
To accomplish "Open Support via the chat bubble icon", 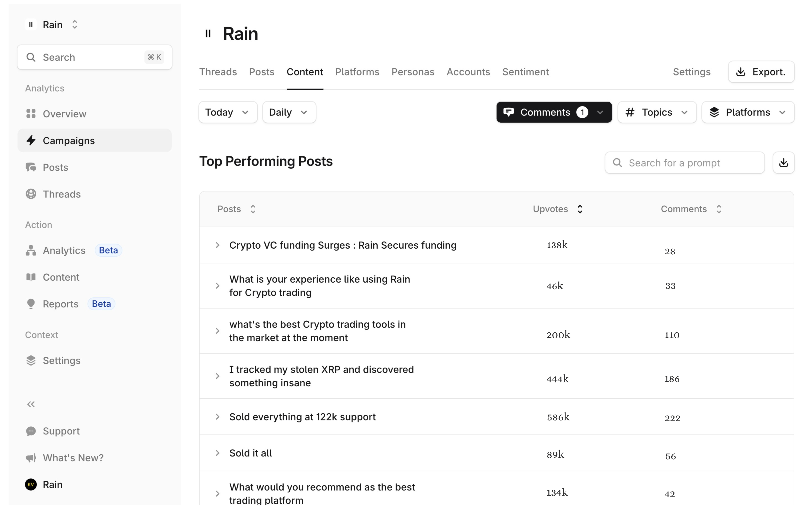I will 31,431.
